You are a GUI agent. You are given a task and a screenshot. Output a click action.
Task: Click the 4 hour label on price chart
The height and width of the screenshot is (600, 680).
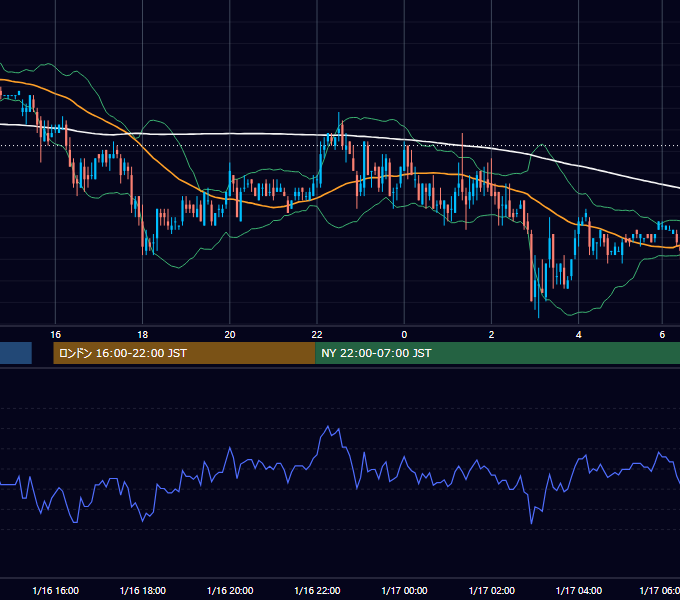pos(579,335)
